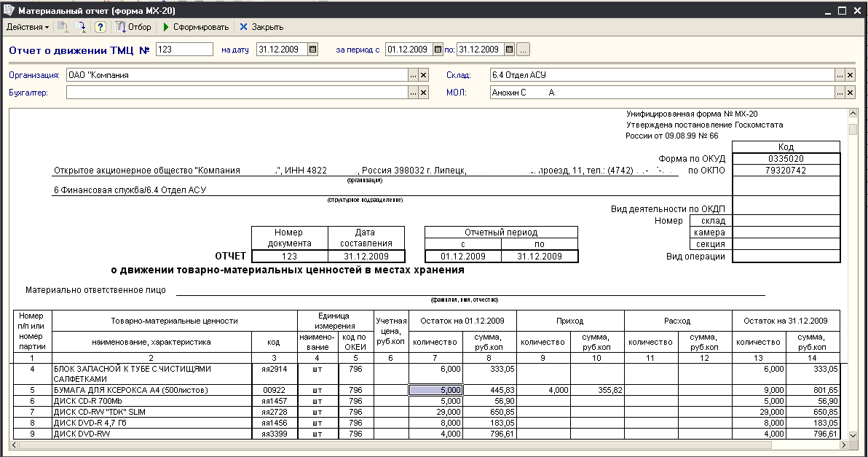Viewport: 868px width, 457px height.
Task: Select opening balance sum cell 445,83
Action: (x=489, y=390)
